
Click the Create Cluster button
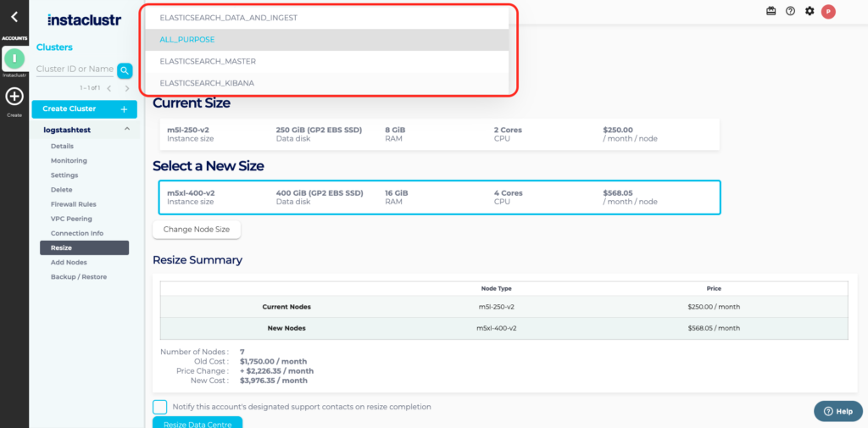(x=83, y=109)
